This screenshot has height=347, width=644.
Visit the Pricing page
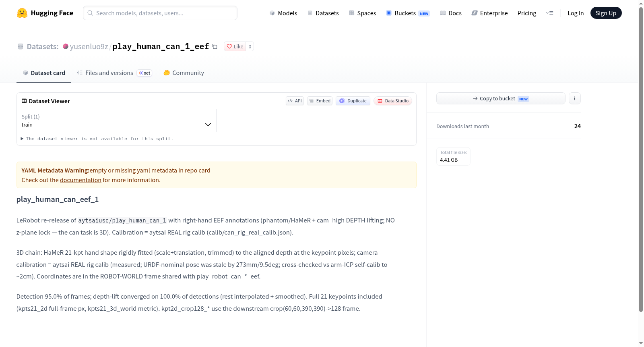pos(527,13)
